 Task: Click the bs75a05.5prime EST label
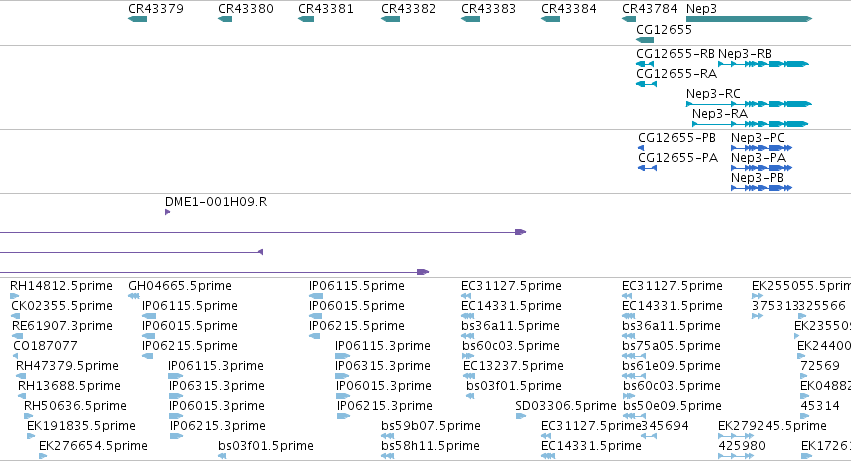[671, 346]
